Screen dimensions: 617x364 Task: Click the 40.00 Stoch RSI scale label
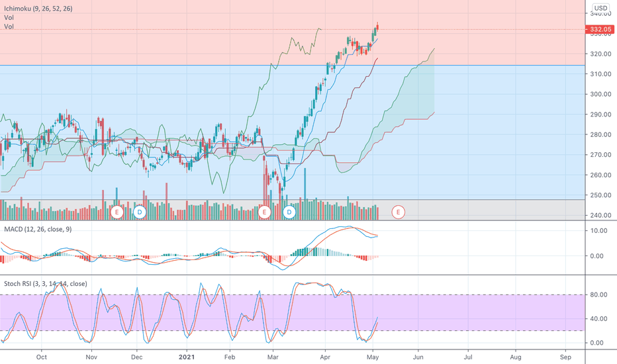pyautogui.click(x=599, y=319)
